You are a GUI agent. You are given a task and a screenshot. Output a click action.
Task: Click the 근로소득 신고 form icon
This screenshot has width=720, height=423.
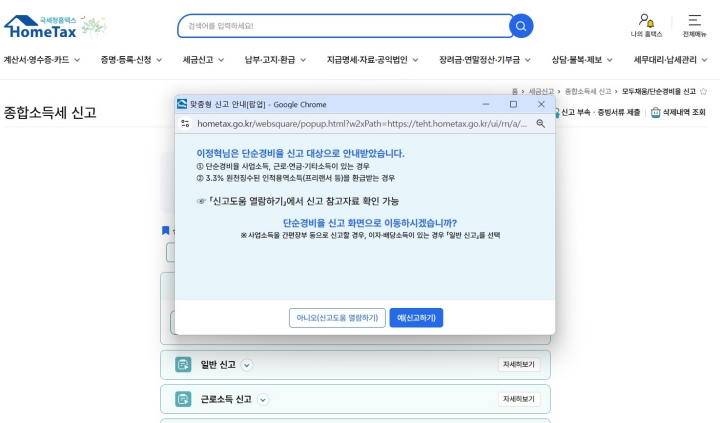coord(183,399)
